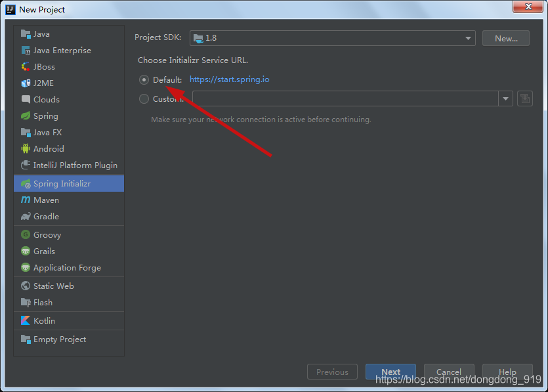
Task: Click the Java FX folder icon
Action: [26, 132]
